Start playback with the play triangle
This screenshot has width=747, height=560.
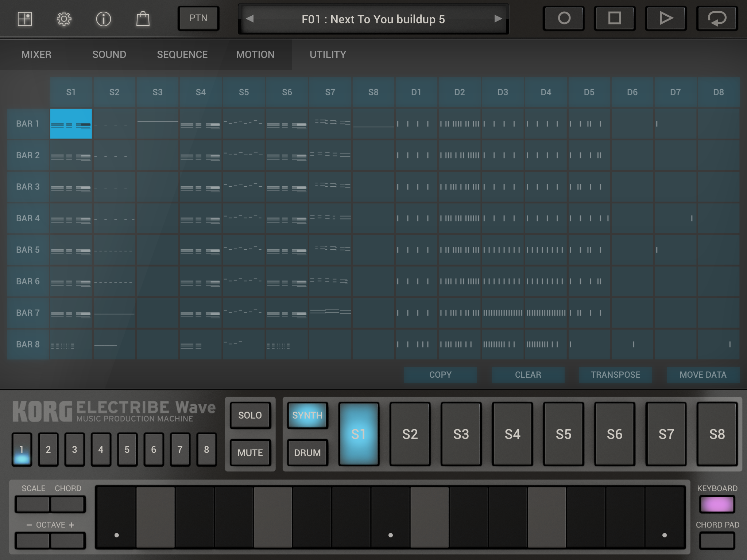click(x=666, y=18)
